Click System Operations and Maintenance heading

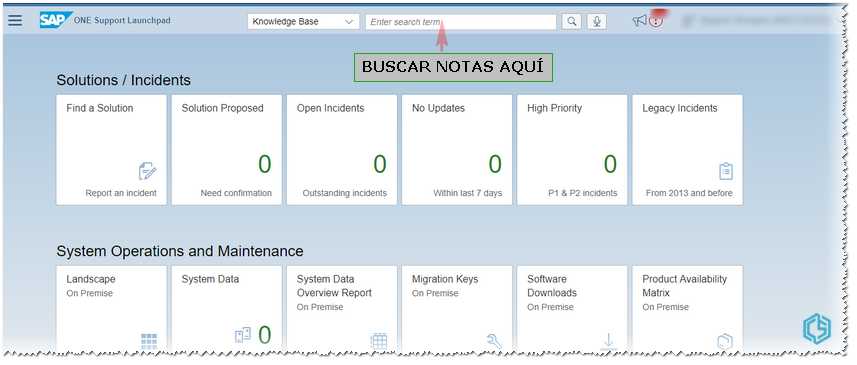180,251
